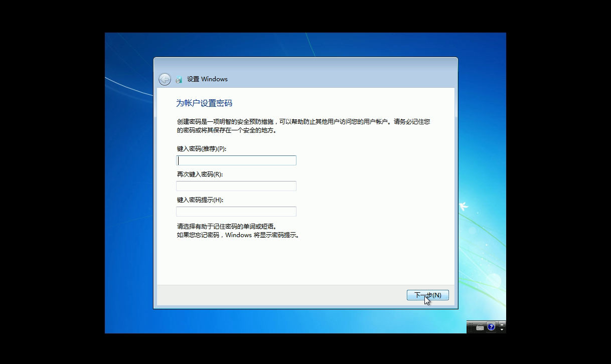Click the 键入密码提示 hint input box

(x=236, y=211)
